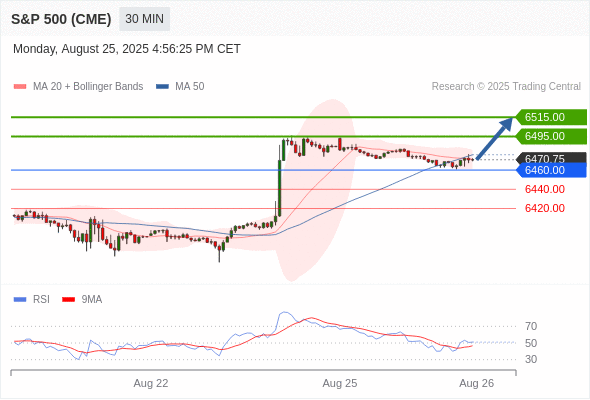Click the blue MA 50 legend swatch
Viewport: 590px width, 400px height.
pos(162,87)
